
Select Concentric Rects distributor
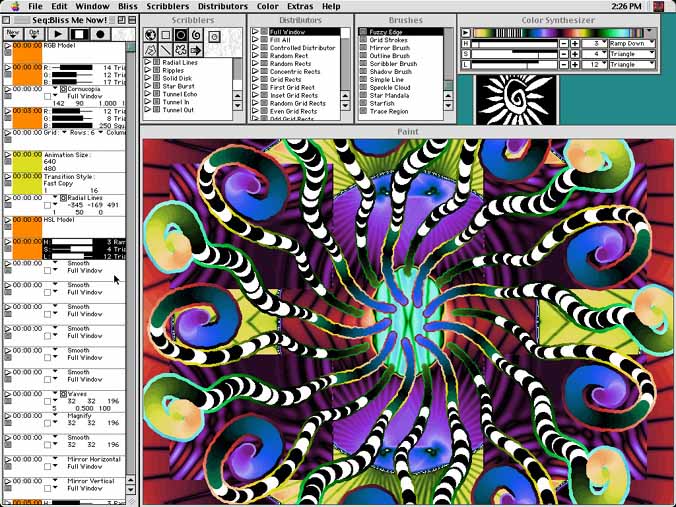click(295, 72)
